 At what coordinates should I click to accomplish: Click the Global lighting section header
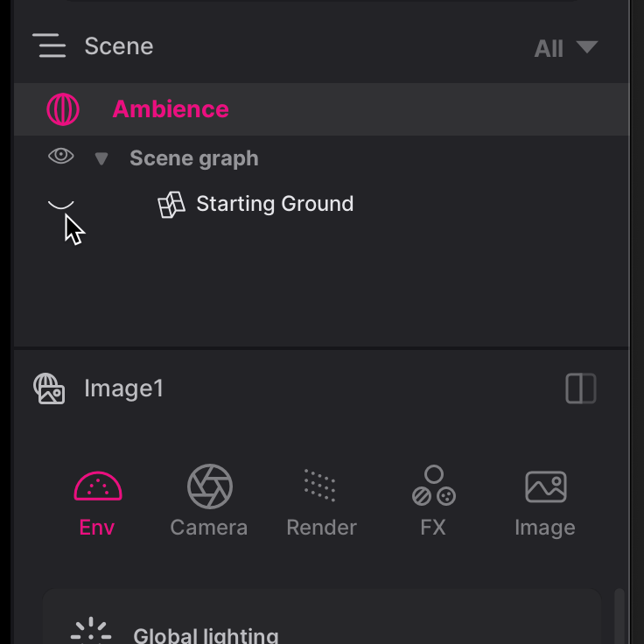[206, 635]
